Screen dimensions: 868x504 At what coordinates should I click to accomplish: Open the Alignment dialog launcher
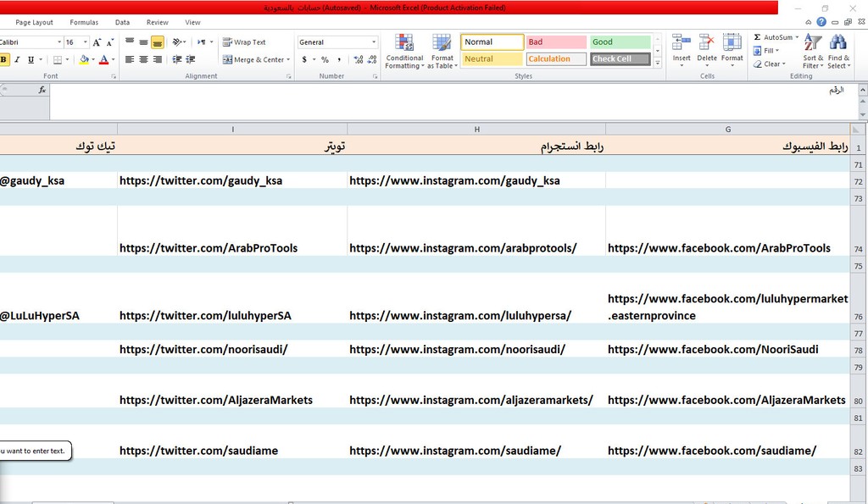(288, 76)
